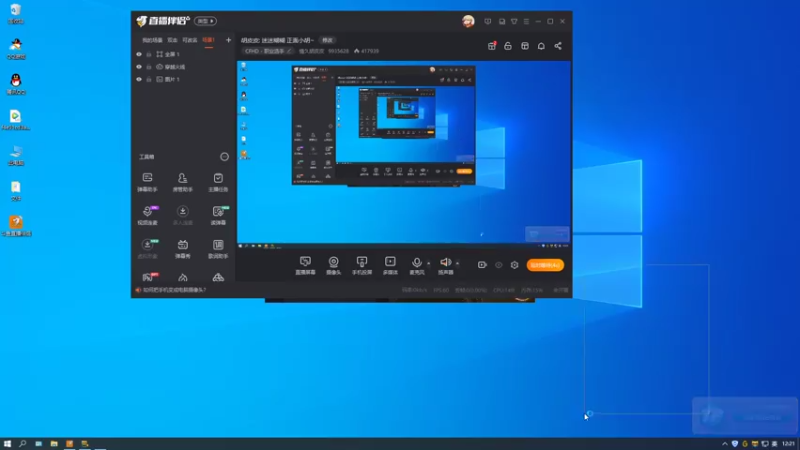800x450 pixels.
Task: Select the 穿越火线 source row
Action: [183, 67]
